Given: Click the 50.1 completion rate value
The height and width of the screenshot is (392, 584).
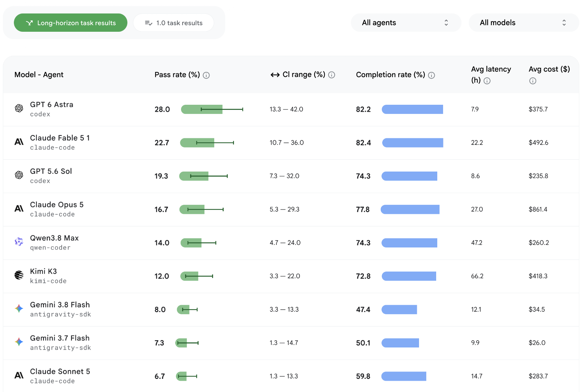Looking at the screenshot, I should pos(363,343).
